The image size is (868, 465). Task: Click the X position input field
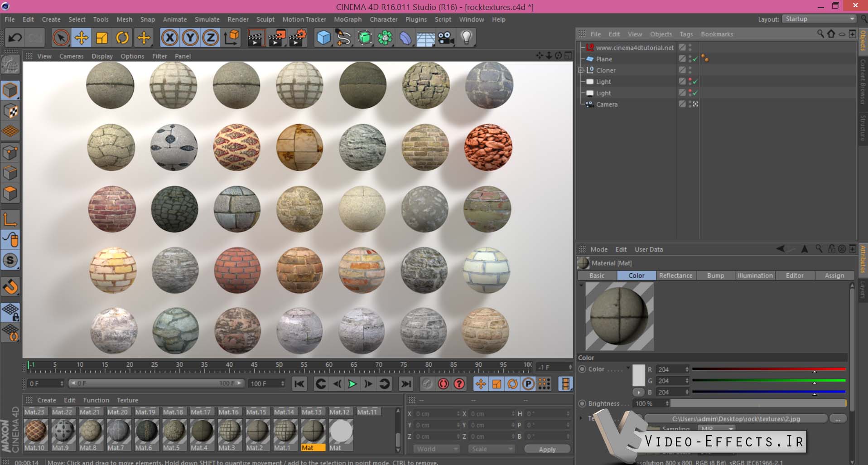tap(437, 414)
